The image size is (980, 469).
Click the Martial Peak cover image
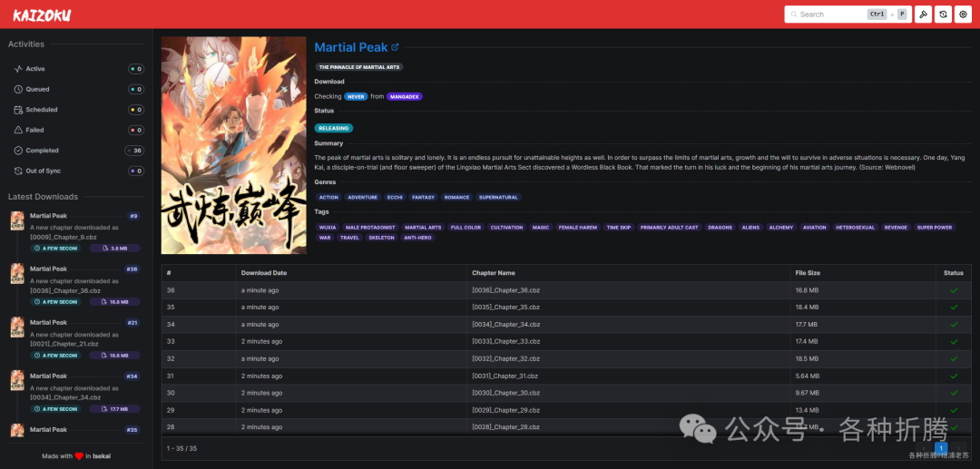pos(234,145)
